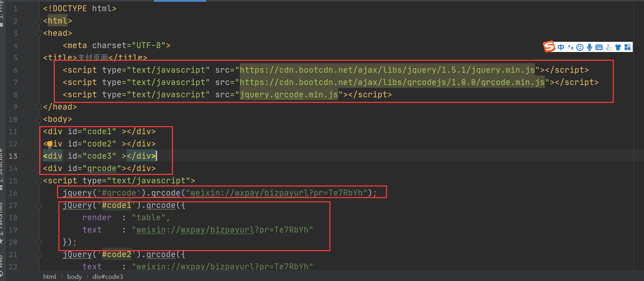This screenshot has width=644, height=281.
Task: Collapse the #code1 qrcode call fold on line 17
Action: (x=39, y=205)
